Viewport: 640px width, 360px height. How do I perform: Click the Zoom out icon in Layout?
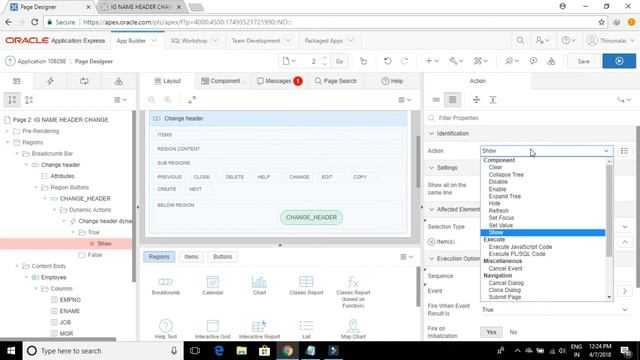(151, 100)
